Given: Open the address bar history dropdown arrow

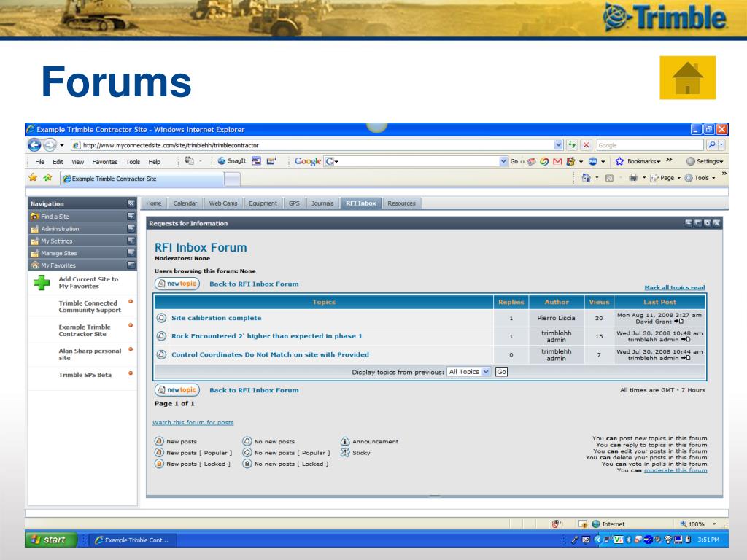Looking at the screenshot, I should [558, 145].
